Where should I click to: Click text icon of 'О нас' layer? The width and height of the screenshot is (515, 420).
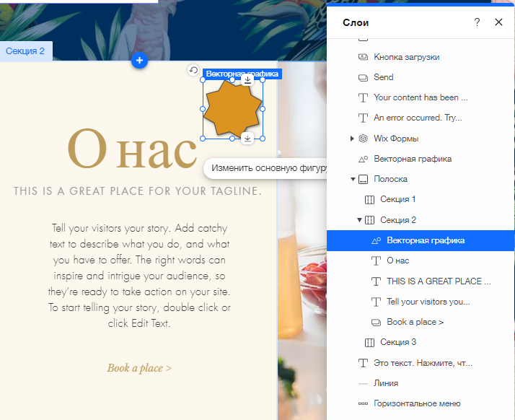[376, 261]
